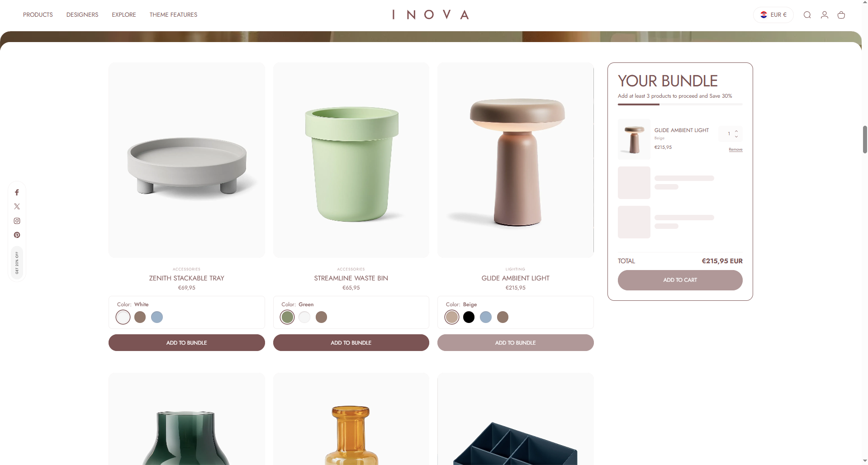This screenshot has height=465, width=868.
Task: Select black color for Glide Ambient Light
Action: click(469, 317)
